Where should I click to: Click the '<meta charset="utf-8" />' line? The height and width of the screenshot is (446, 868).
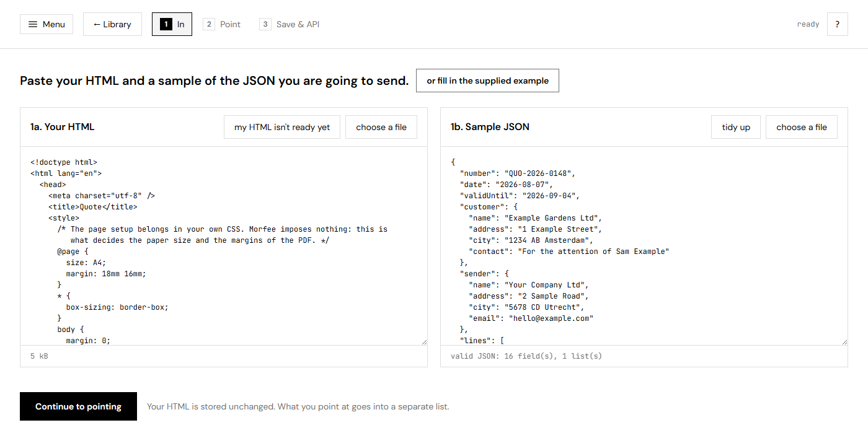tap(102, 196)
